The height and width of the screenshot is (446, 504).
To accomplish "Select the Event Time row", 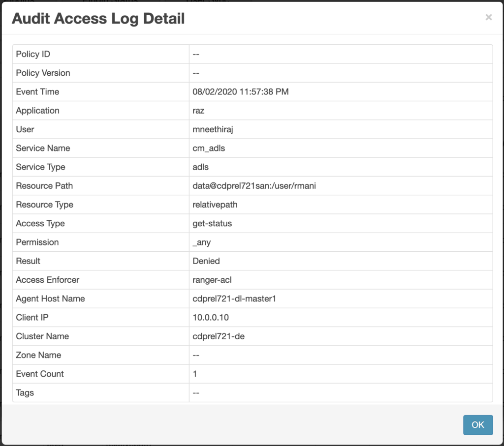I will pyautogui.click(x=98, y=91).
